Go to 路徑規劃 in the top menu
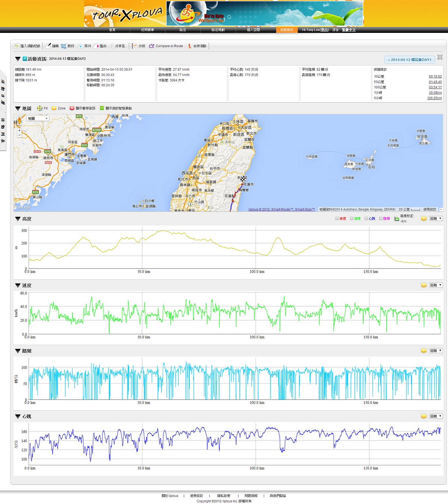 point(218,30)
